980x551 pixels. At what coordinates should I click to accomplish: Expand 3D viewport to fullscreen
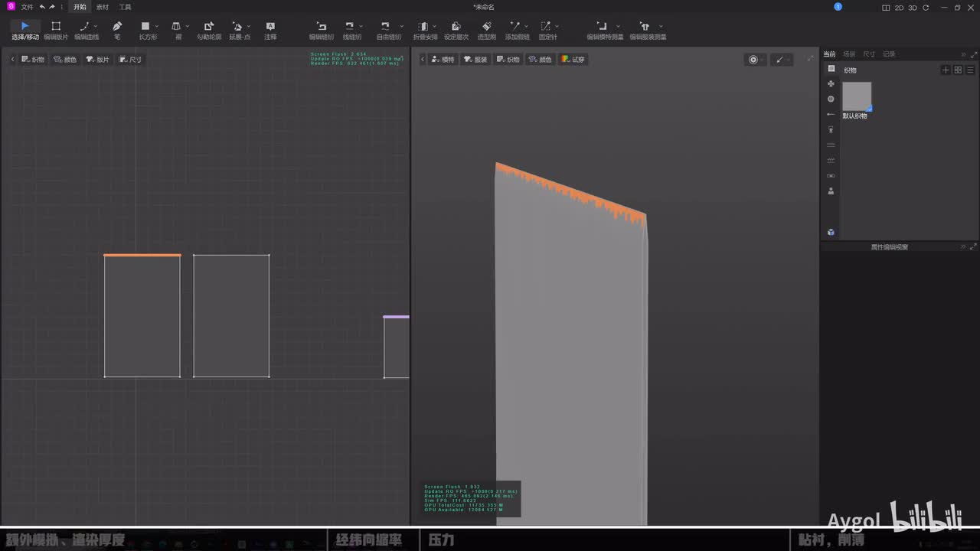click(811, 58)
